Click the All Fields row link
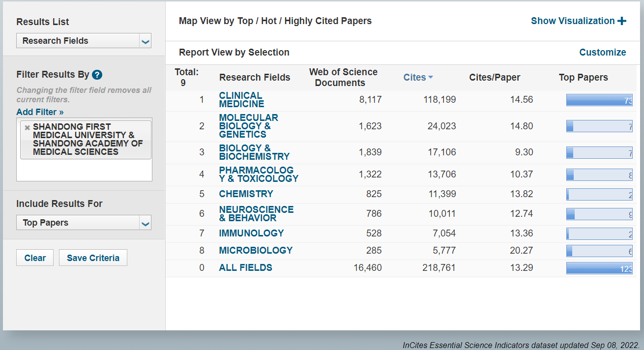This screenshot has height=350, width=644. pos(245,268)
